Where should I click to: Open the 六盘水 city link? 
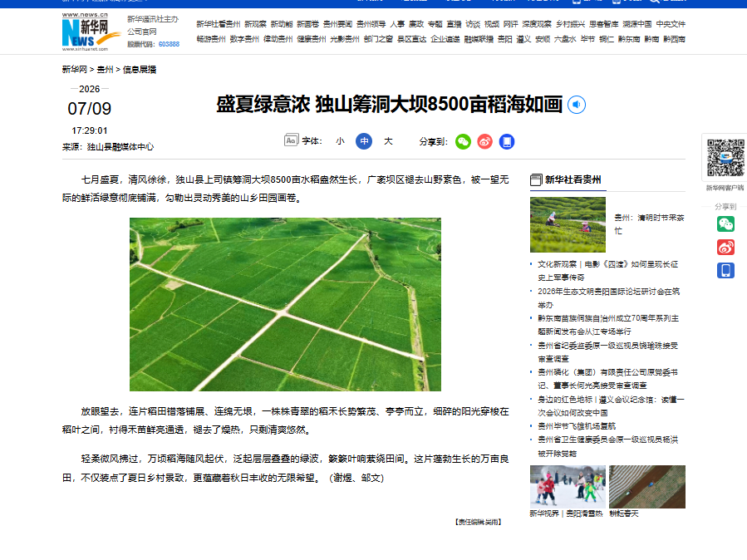coord(565,39)
